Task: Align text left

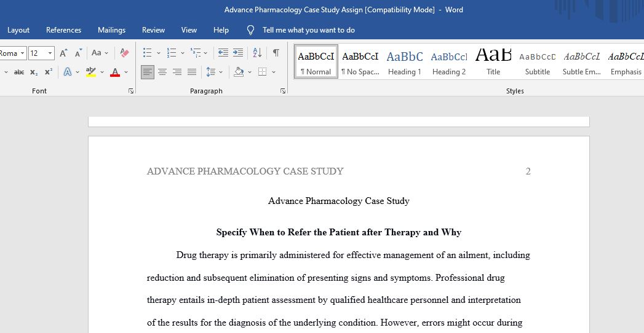Action: 148,72
